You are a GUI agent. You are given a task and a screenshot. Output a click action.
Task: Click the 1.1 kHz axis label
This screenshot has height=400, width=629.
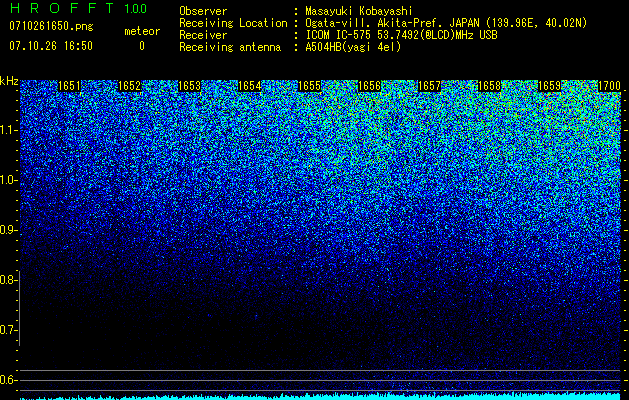point(8,130)
